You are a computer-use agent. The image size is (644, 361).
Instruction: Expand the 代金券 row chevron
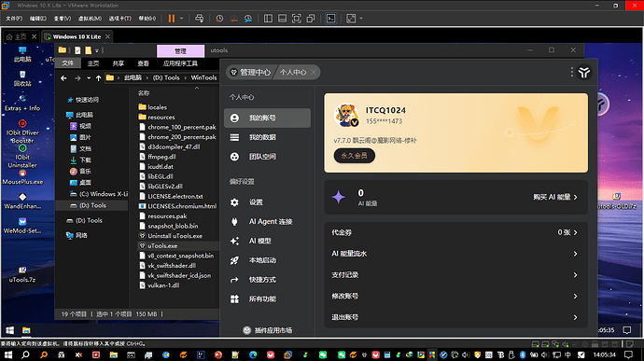click(x=576, y=232)
